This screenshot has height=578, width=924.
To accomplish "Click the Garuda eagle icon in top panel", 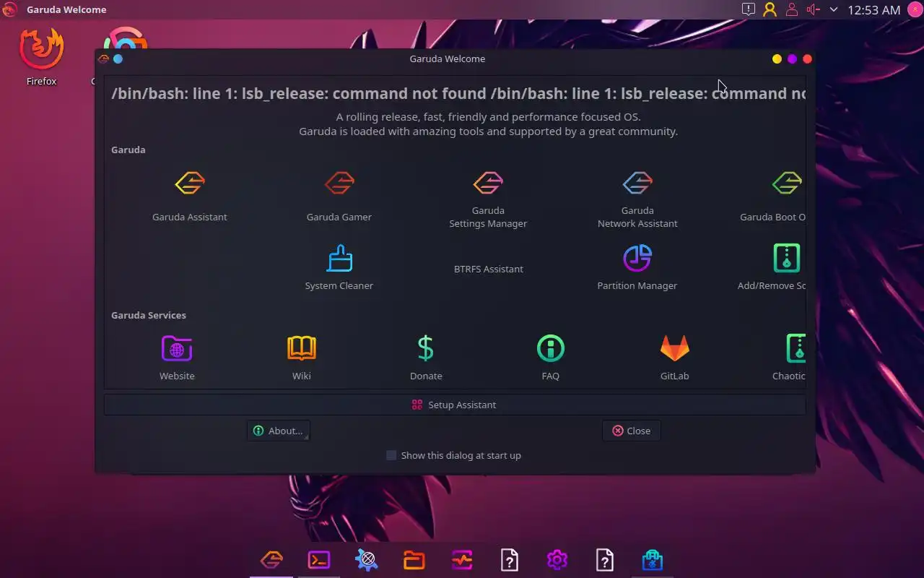I will (9, 9).
